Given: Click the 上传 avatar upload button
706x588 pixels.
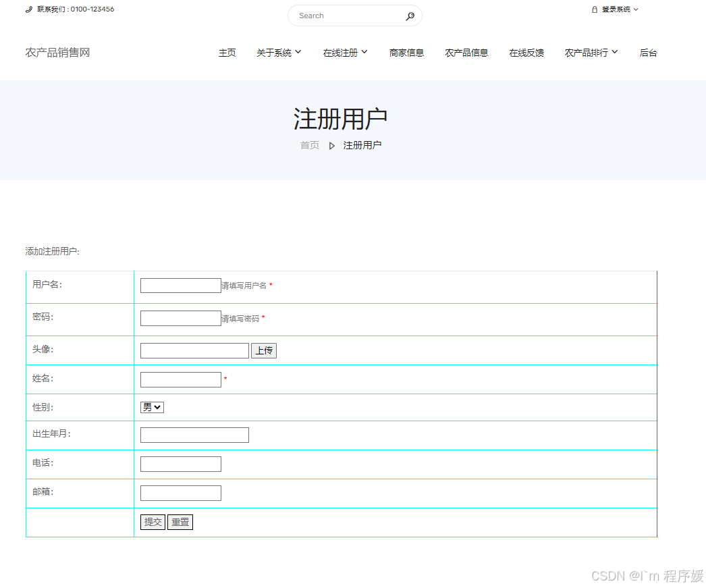Looking at the screenshot, I should (x=263, y=350).
